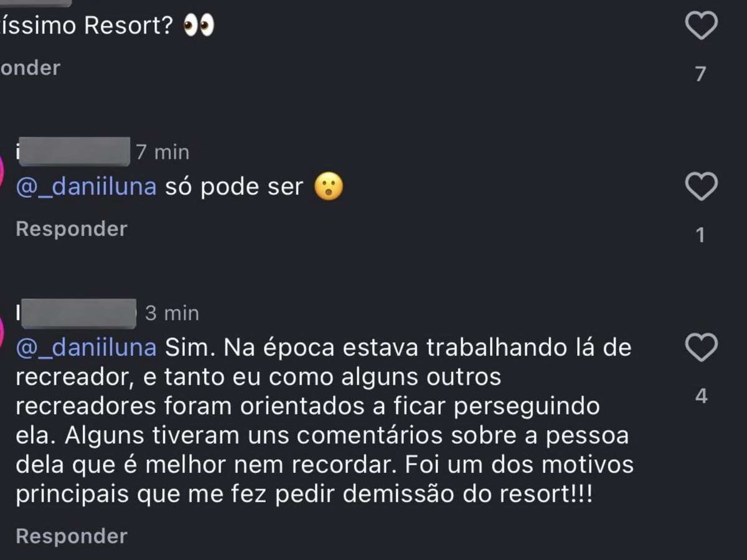Open the avatar of the 3 min commenter
The image size is (747, 560).
point(2,329)
